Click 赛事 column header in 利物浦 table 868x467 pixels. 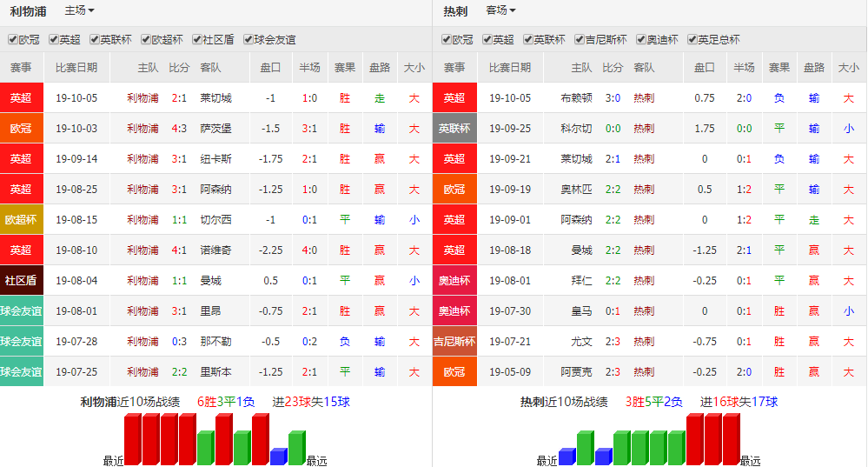(x=21, y=68)
